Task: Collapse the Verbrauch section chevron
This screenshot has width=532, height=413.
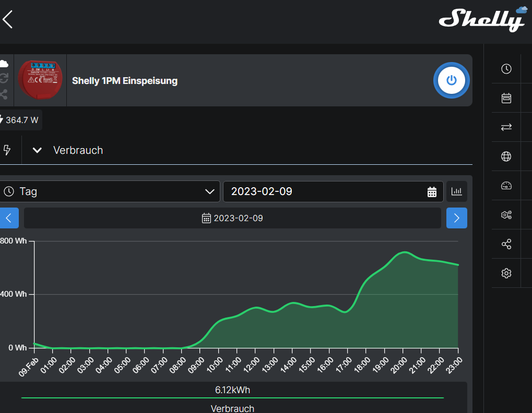Action: coord(37,150)
